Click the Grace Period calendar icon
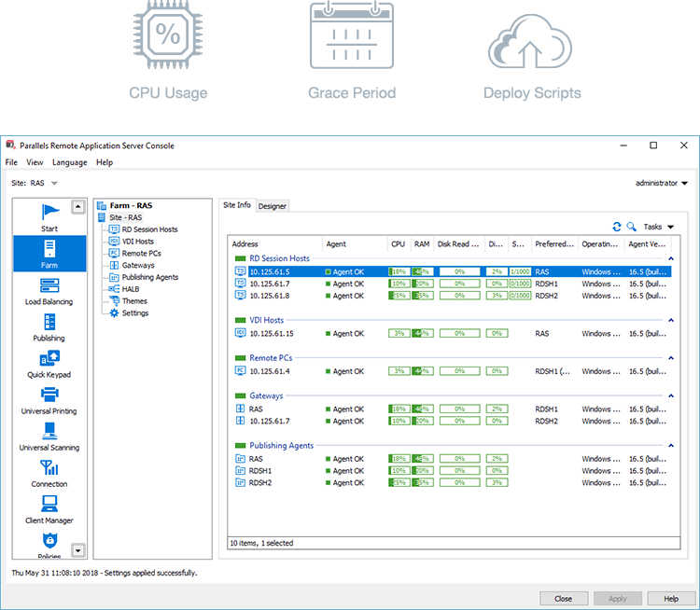The width and height of the screenshot is (700, 610). (x=352, y=35)
